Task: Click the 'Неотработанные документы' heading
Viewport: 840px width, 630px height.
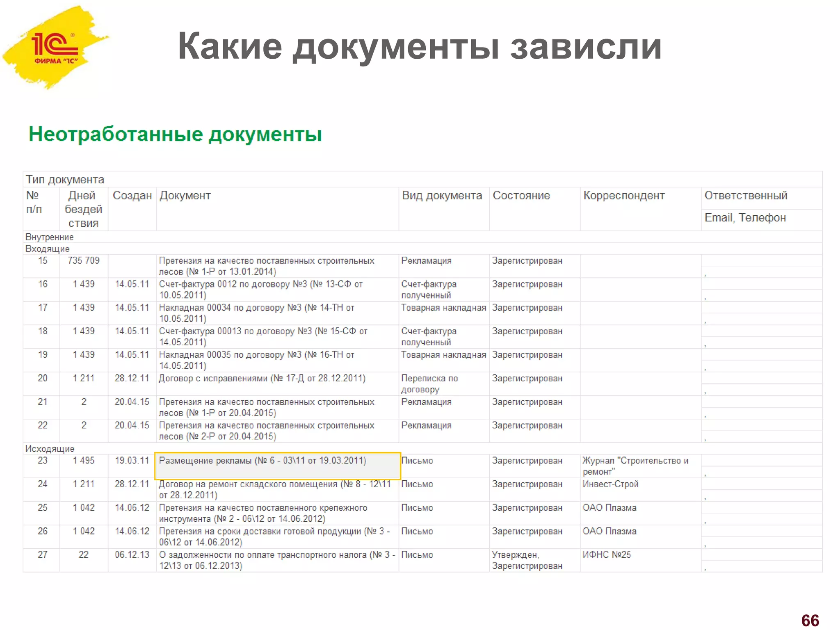Action: [175, 135]
